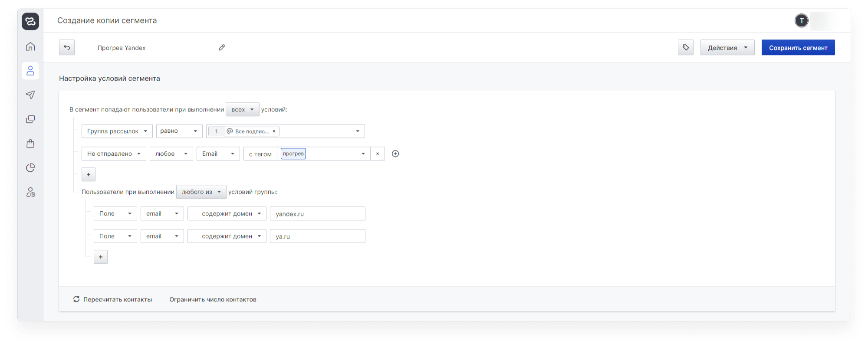Select the прогрев tag chip
868x347 pixels.
click(293, 154)
